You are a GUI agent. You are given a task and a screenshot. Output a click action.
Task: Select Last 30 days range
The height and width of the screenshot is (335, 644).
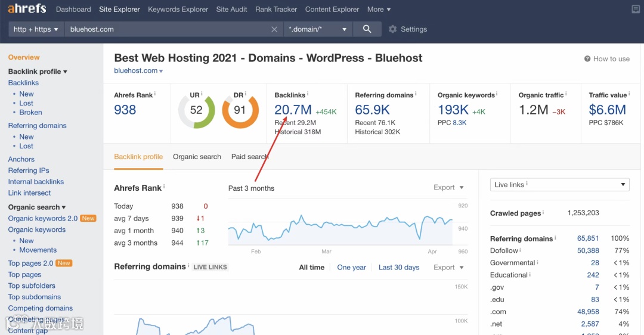point(399,267)
